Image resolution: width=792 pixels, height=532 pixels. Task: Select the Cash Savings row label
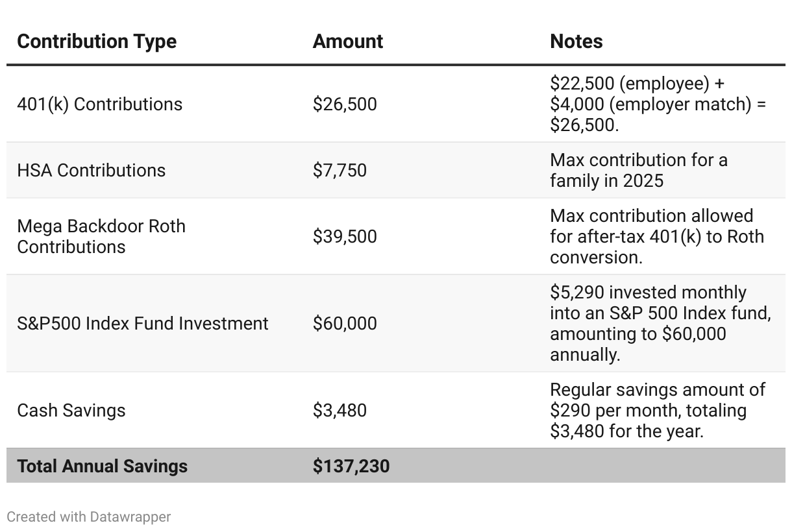(x=71, y=411)
